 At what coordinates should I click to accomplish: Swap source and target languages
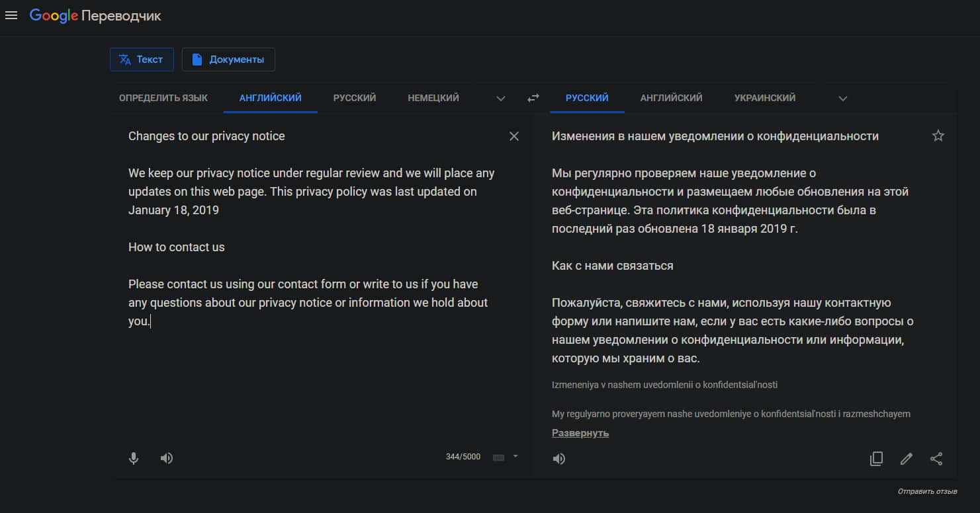(x=533, y=98)
